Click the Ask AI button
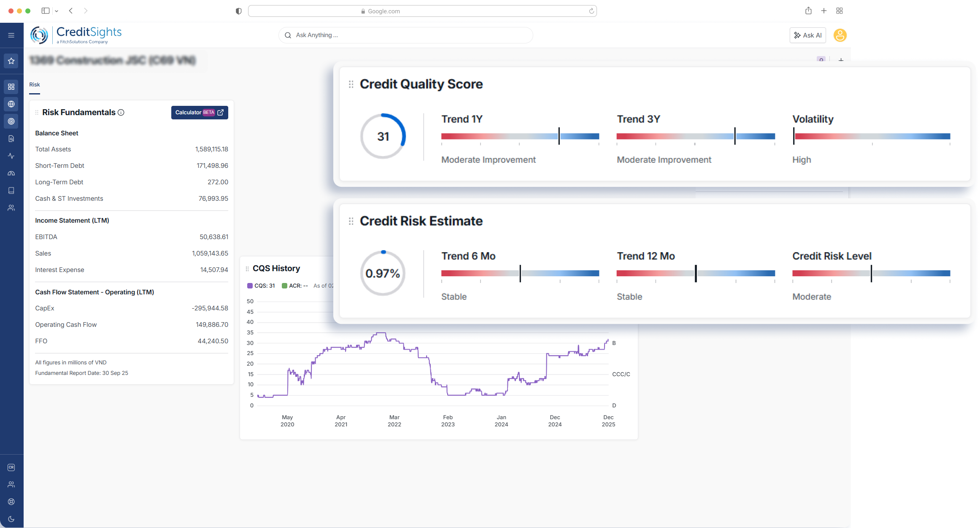The height and width of the screenshot is (528, 980). point(807,35)
